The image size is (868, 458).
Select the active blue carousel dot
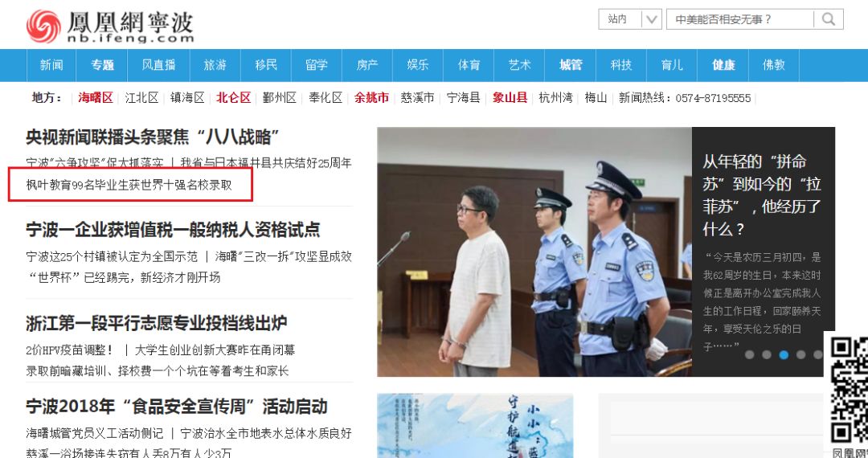point(784,354)
